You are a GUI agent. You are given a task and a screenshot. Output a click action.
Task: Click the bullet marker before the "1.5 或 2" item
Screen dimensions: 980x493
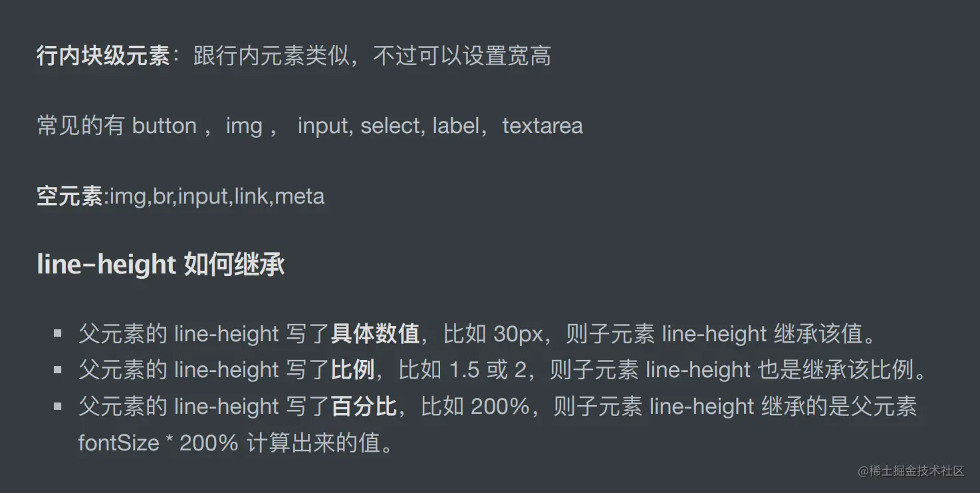point(58,370)
